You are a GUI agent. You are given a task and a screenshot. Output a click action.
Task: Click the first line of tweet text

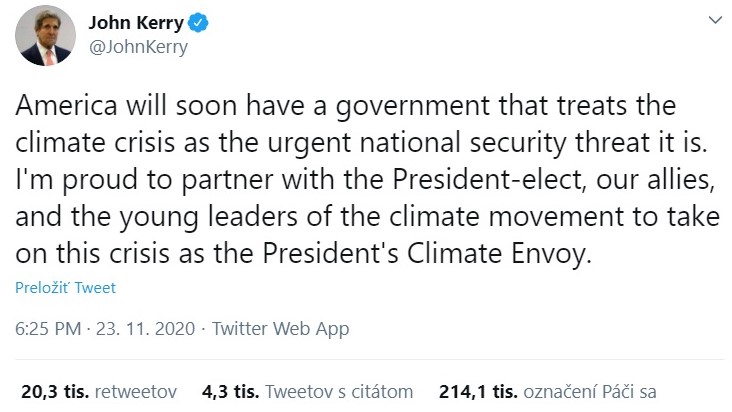pyautogui.click(x=345, y=105)
